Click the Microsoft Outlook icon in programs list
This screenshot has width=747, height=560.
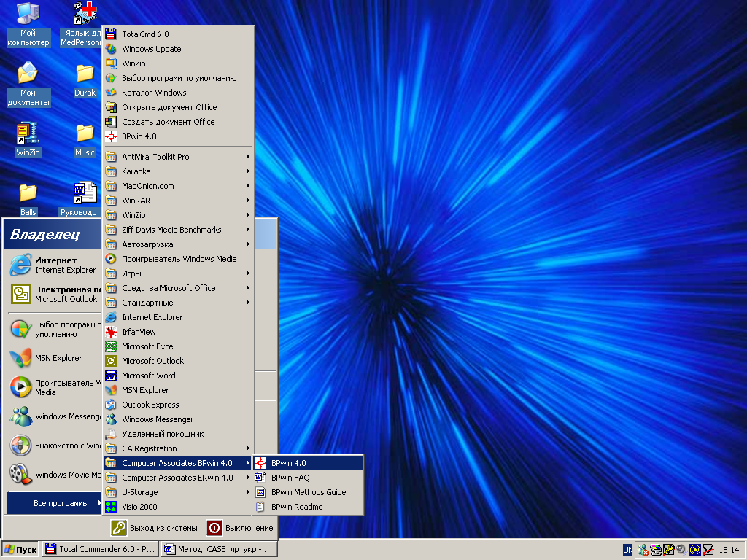click(x=111, y=361)
